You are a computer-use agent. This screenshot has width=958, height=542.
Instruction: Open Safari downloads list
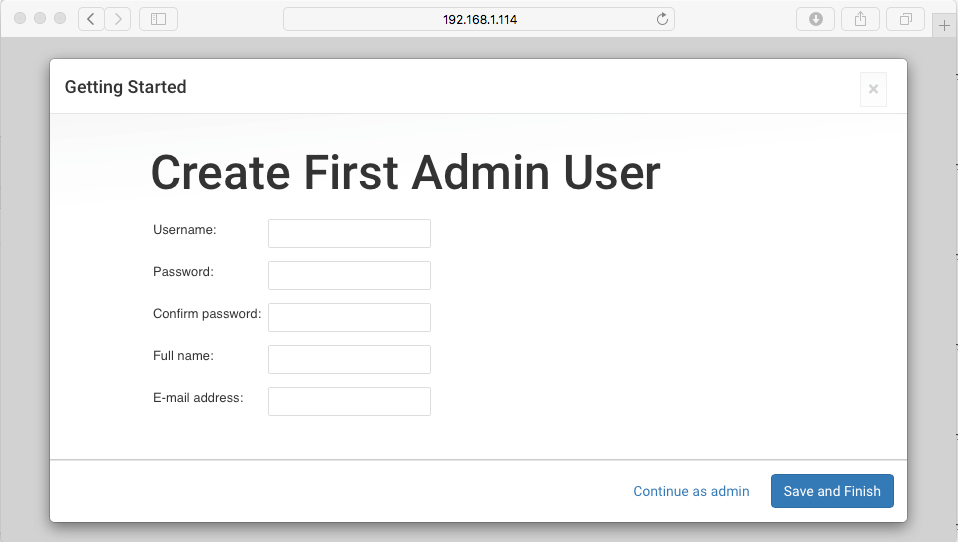(816, 19)
